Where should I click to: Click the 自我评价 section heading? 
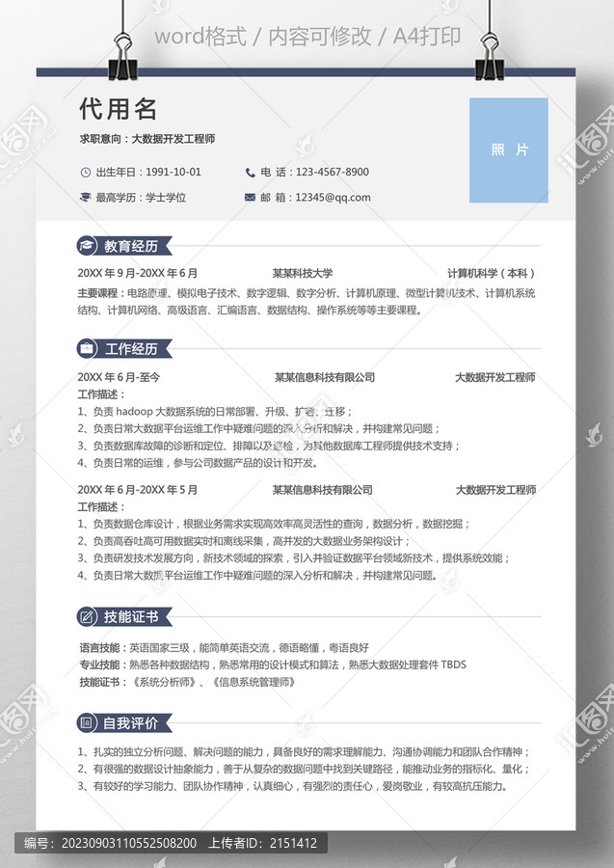pyautogui.click(x=131, y=723)
